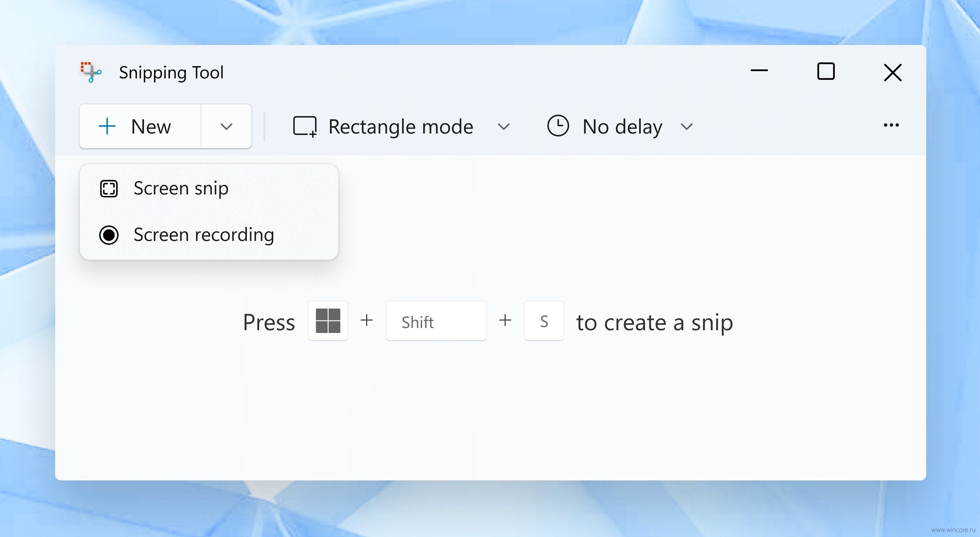The width and height of the screenshot is (980, 537).
Task: Close the Snipping Tool window
Action: click(893, 72)
